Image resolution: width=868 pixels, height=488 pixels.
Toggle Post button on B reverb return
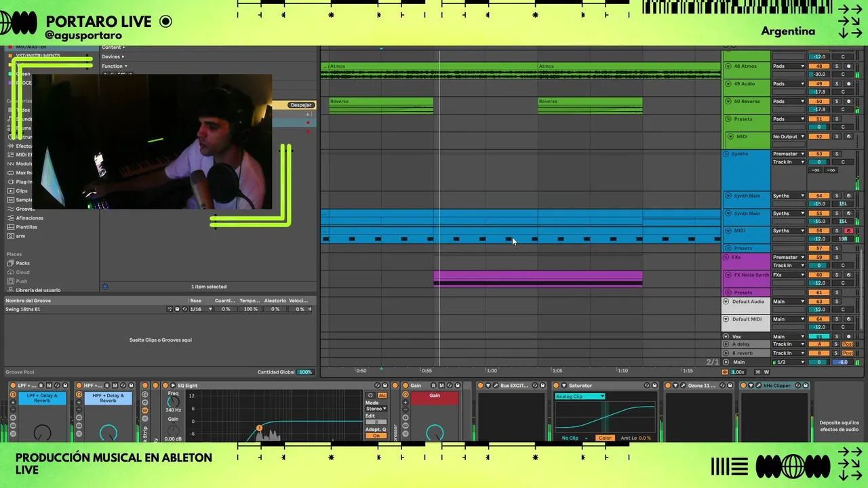848,353
